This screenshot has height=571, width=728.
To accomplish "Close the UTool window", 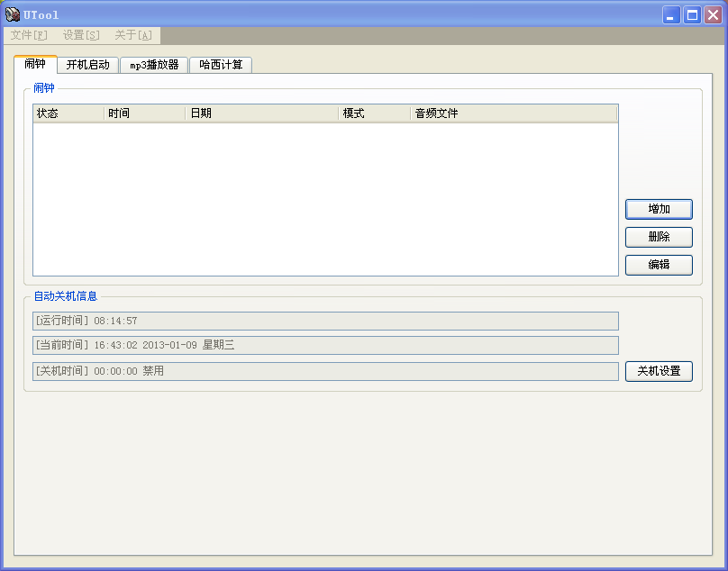I will [714, 15].
